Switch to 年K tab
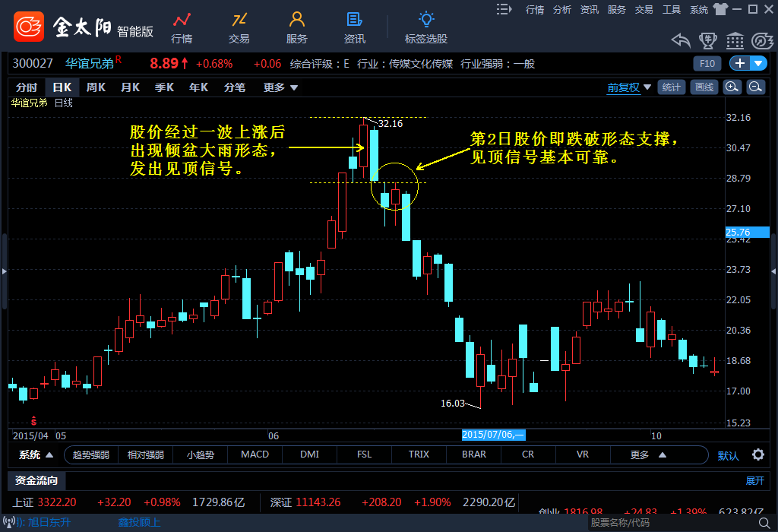The height and width of the screenshot is (532, 778). pos(198,87)
